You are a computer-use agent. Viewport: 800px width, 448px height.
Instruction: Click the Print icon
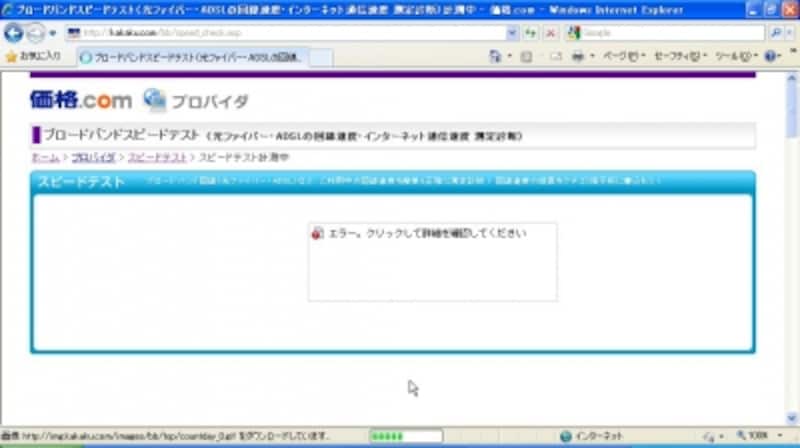tap(578, 56)
